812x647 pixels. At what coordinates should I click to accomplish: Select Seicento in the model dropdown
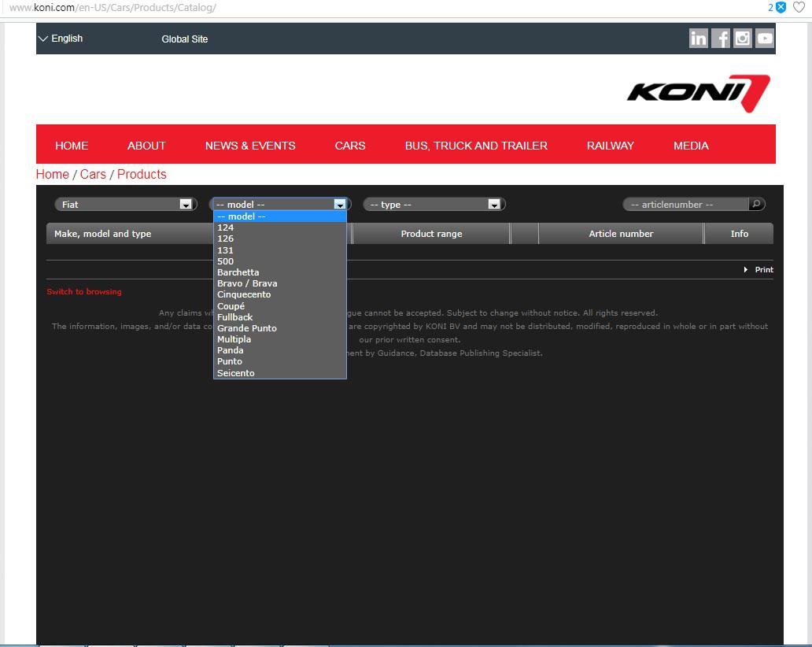point(279,373)
